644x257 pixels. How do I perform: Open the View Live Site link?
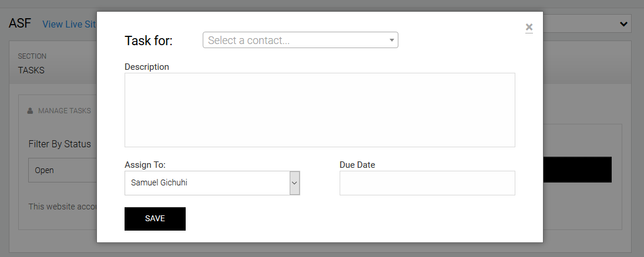pos(69,24)
